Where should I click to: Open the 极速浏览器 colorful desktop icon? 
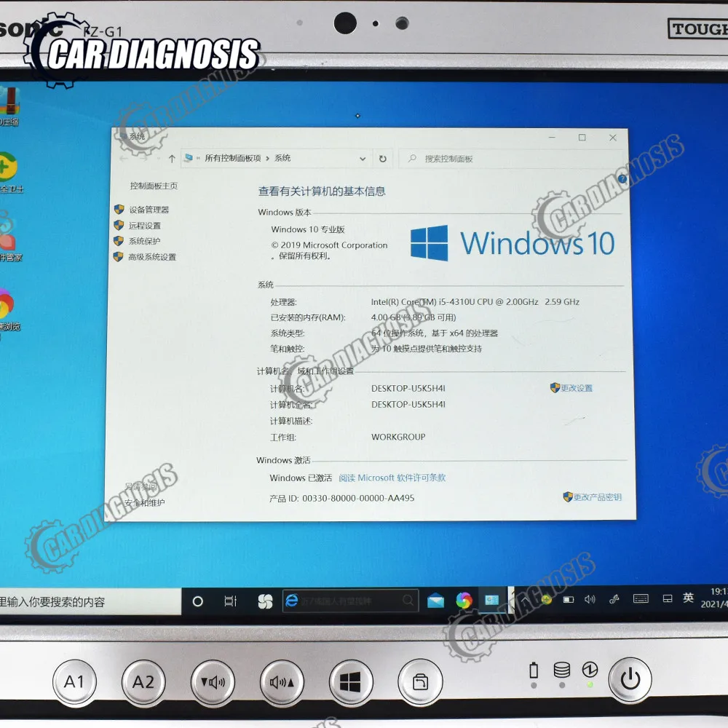click(9, 309)
